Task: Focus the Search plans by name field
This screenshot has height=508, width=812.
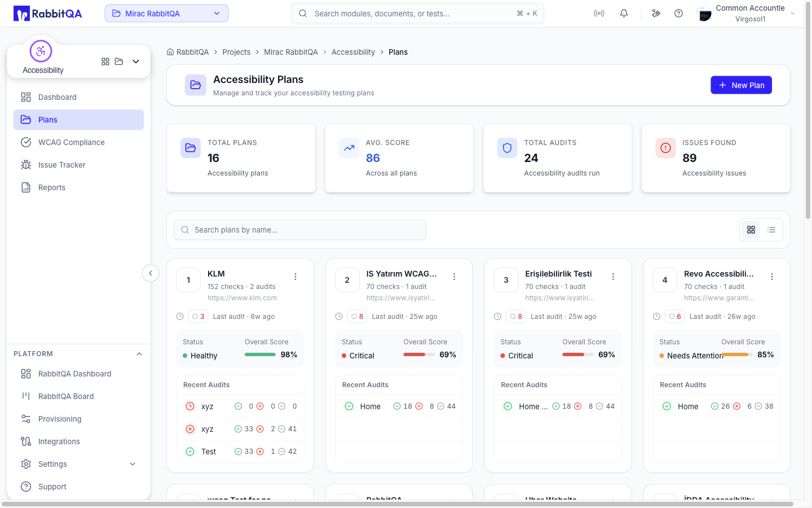Action: (300, 230)
